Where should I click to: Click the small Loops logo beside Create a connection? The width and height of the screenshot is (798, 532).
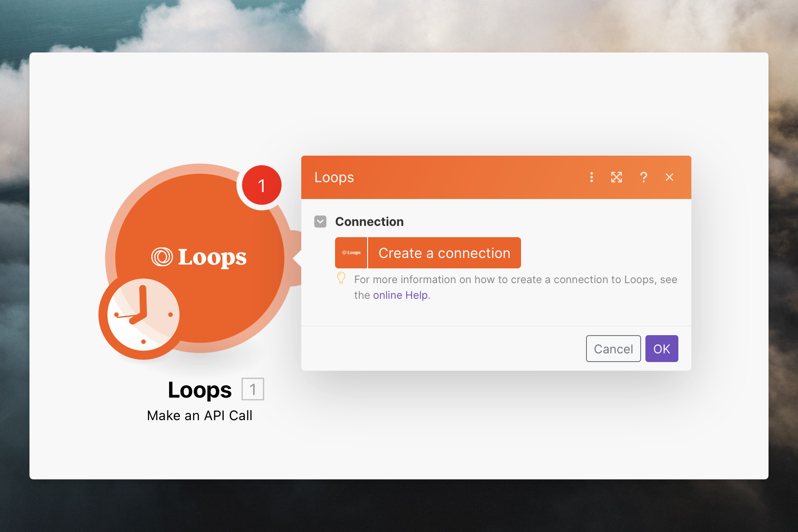351,253
